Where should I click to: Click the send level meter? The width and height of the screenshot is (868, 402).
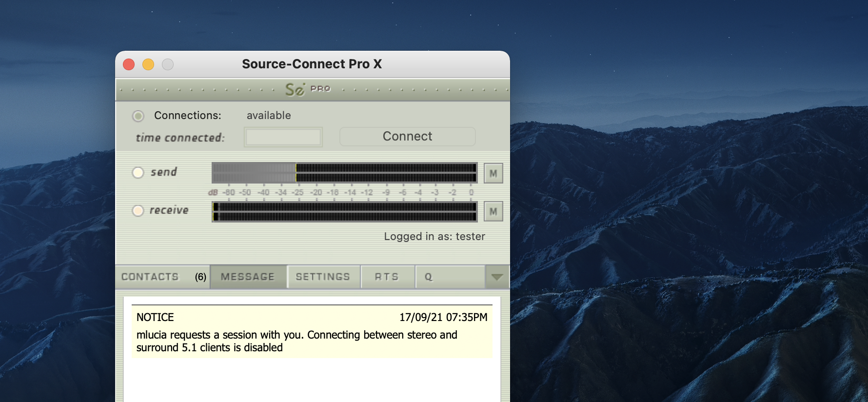pos(344,173)
